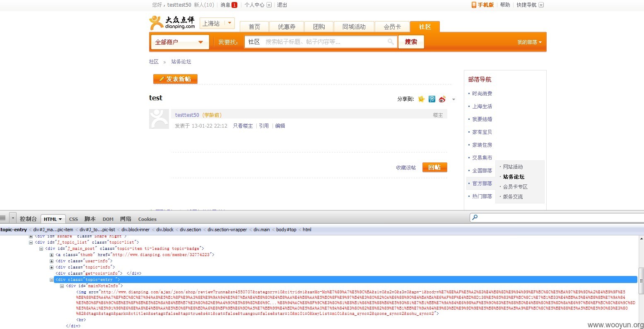Open the 手机版 mobile version link
The image size is (644, 329).
coord(482,5)
